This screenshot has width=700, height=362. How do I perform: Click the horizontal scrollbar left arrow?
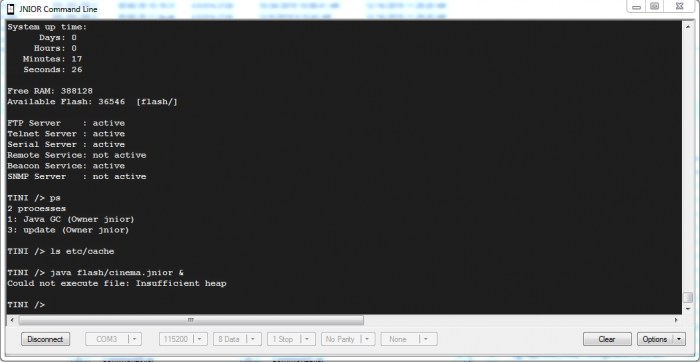[12, 320]
